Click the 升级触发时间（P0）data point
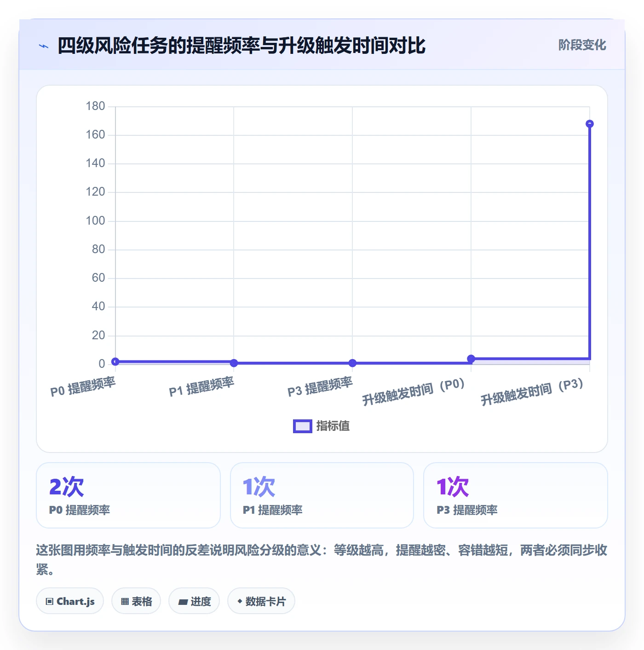 click(x=471, y=359)
